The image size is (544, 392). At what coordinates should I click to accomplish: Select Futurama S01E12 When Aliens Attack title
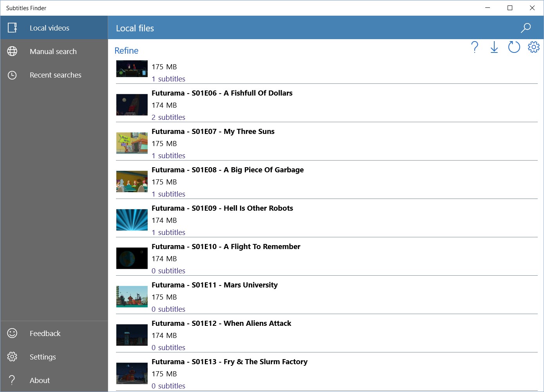click(x=221, y=323)
